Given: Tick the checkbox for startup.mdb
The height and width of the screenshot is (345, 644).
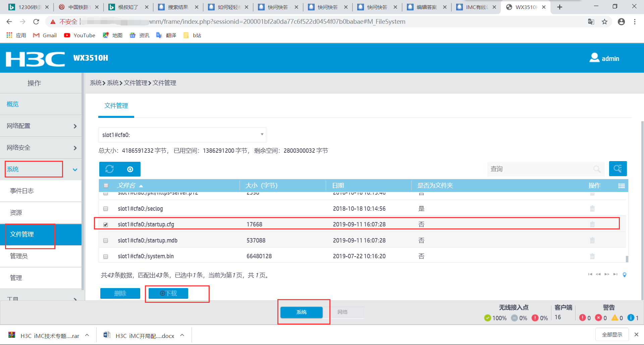Looking at the screenshot, I should coord(106,240).
